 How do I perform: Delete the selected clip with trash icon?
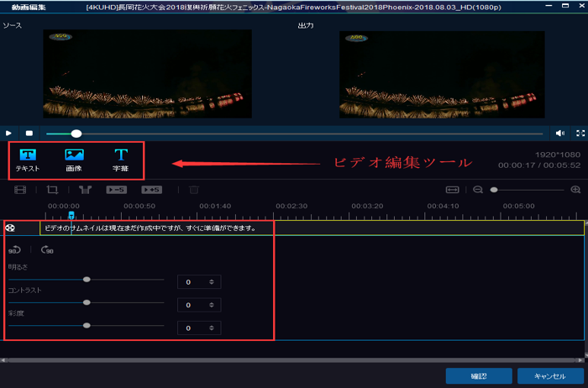pyautogui.click(x=194, y=190)
